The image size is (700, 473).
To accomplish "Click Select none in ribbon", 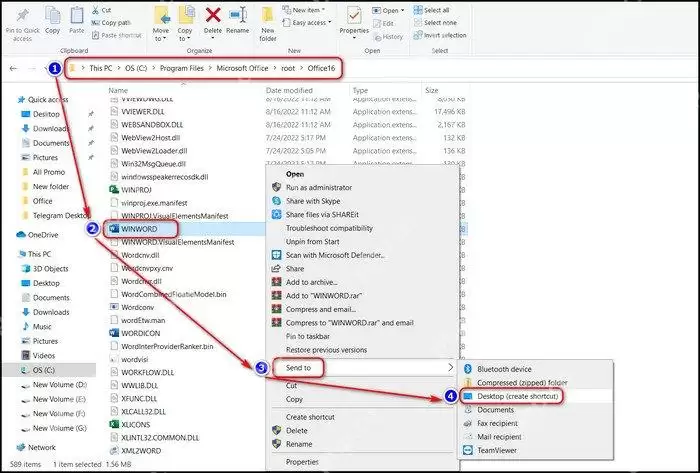I will (435, 22).
